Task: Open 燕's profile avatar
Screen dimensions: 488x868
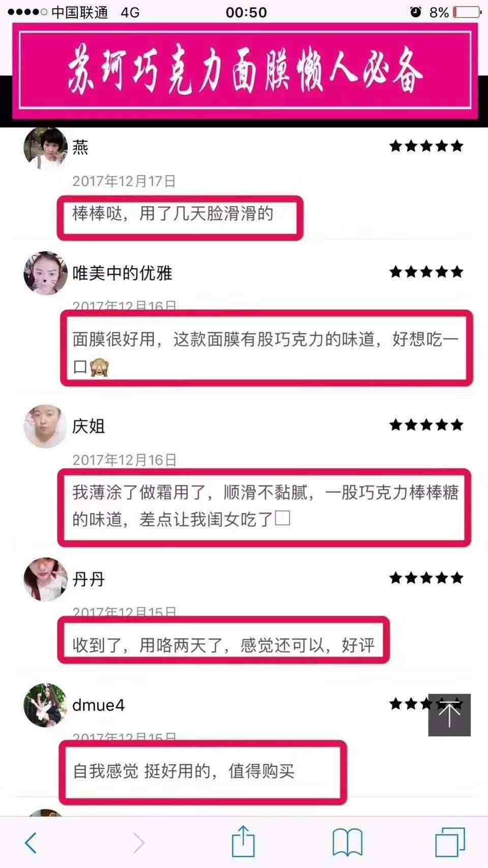Action: tap(46, 148)
